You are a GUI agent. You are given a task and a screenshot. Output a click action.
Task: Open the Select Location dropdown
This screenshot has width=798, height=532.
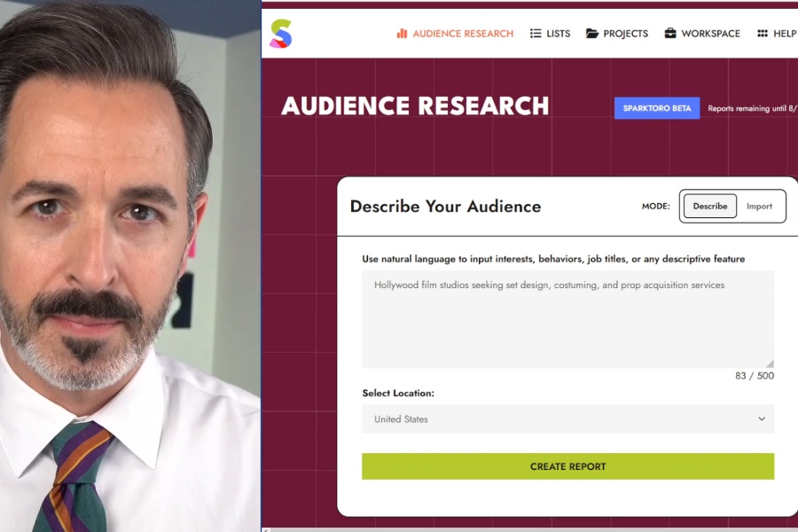pos(568,419)
